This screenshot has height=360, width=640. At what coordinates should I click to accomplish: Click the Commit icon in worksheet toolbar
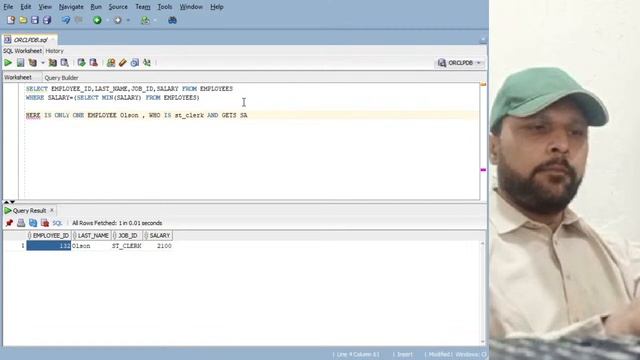pos(81,62)
